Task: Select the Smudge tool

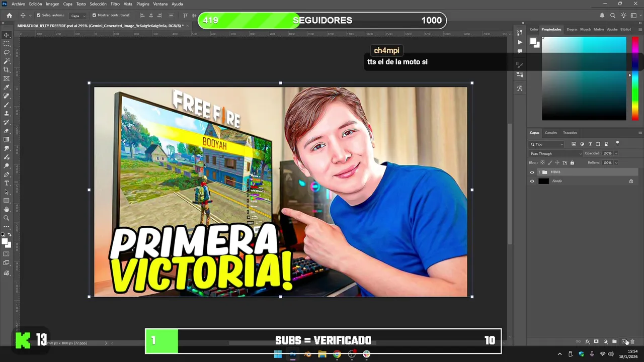Action: point(7,148)
